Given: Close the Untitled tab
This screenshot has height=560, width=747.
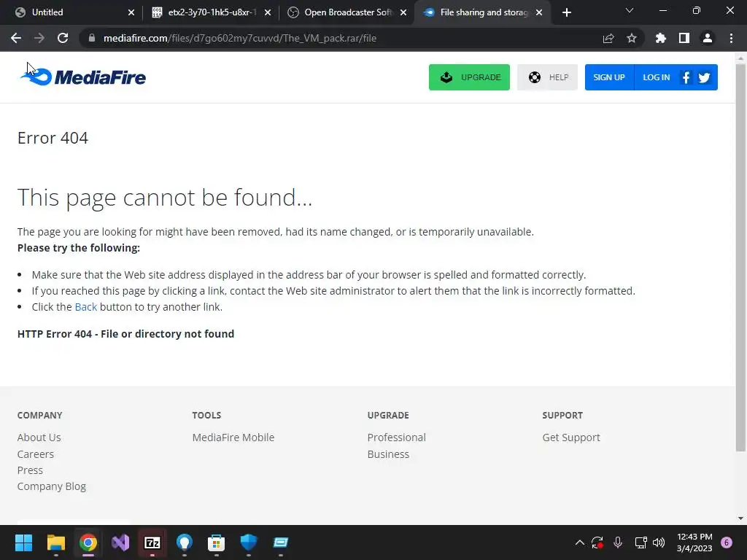Looking at the screenshot, I should (x=131, y=12).
